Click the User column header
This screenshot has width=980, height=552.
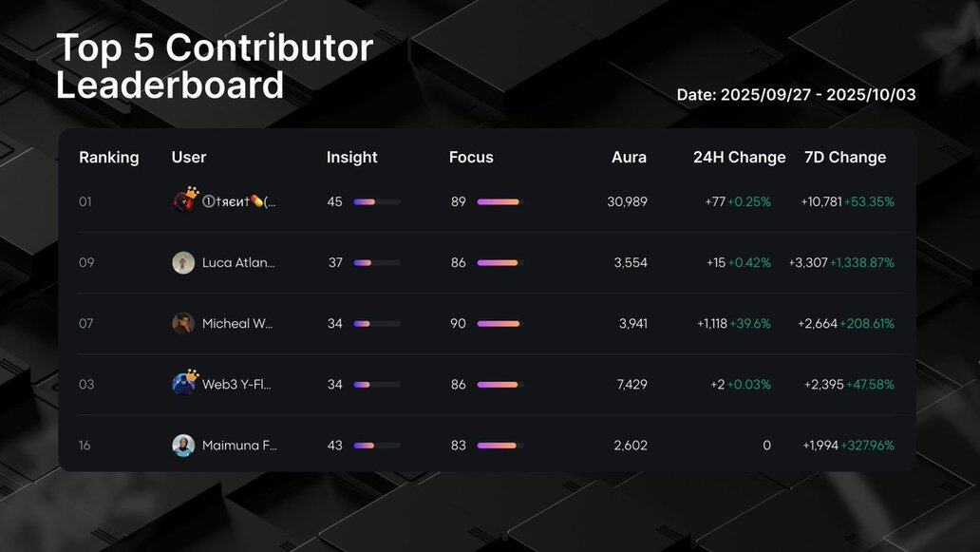click(x=189, y=158)
